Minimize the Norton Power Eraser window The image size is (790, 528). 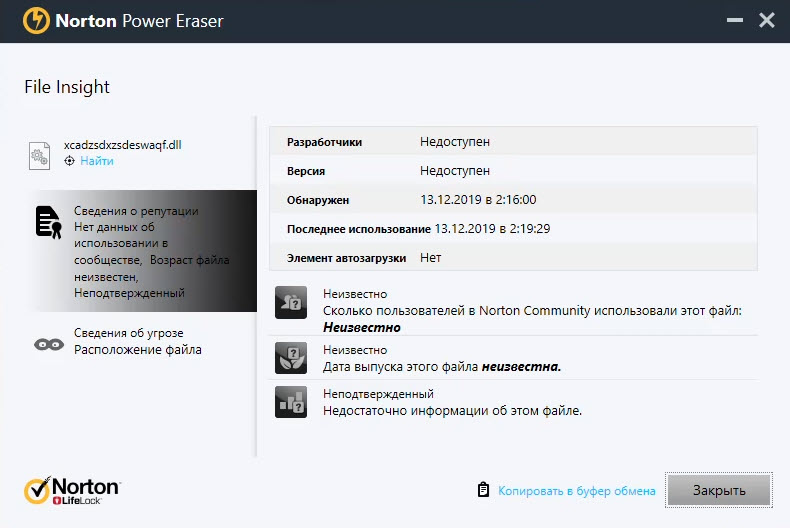pos(735,20)
